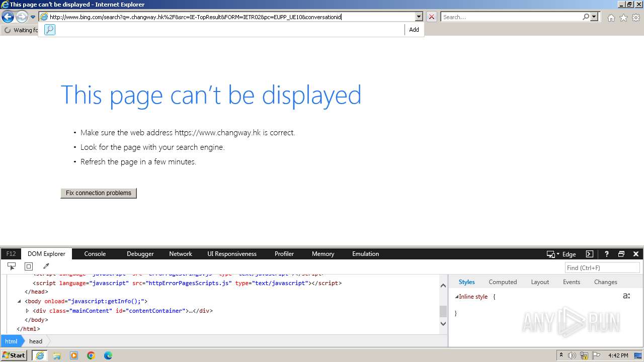Click the Forward arrow button

click(x=22, y=17)
